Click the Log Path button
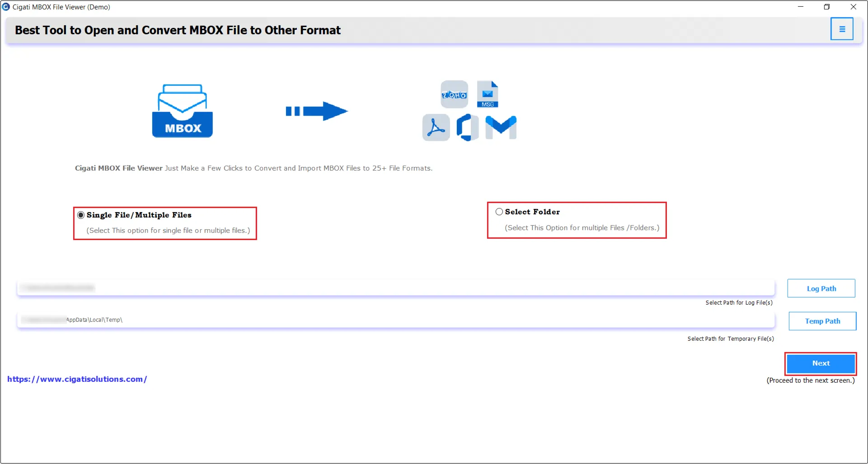 821,288
